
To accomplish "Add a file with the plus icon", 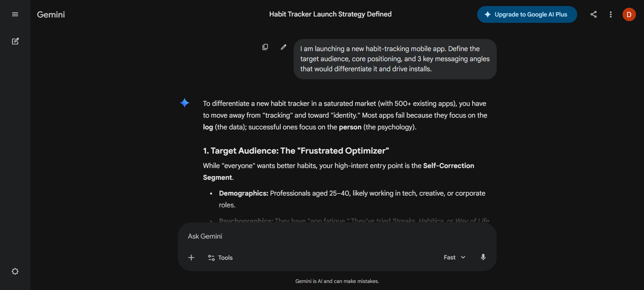I will (x=191, y=258).
